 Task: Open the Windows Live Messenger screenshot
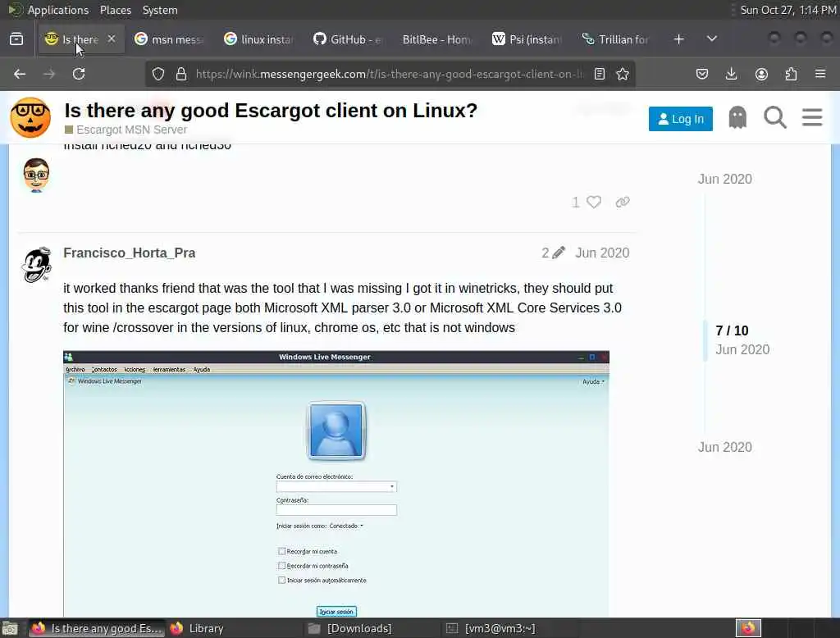coord(336,484)
